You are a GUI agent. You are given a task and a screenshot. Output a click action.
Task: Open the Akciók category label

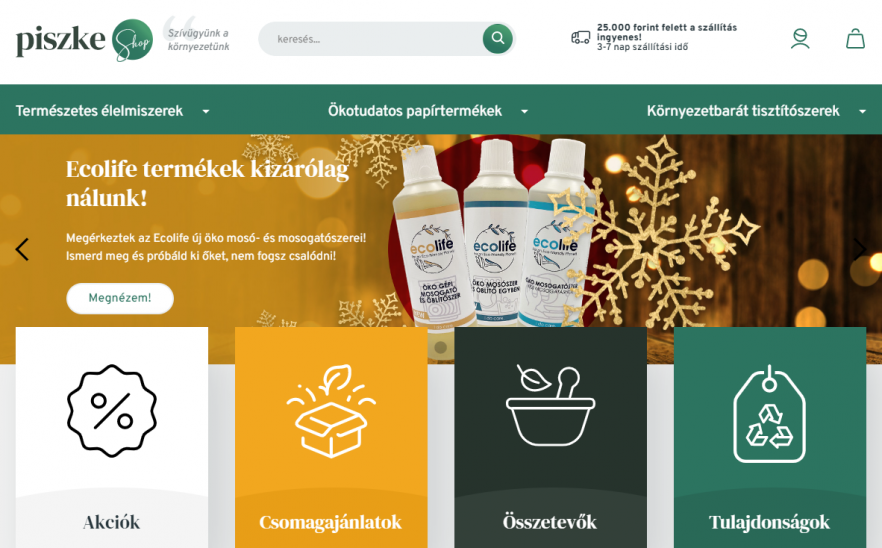[111, 522]
